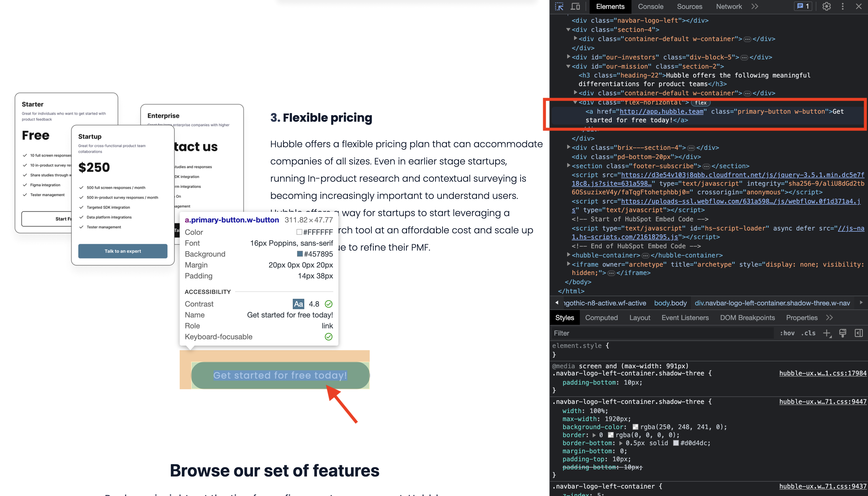Activate the inspect element picker icon
The height and width of the screenshot is (496, 868).
pos(559,7)
